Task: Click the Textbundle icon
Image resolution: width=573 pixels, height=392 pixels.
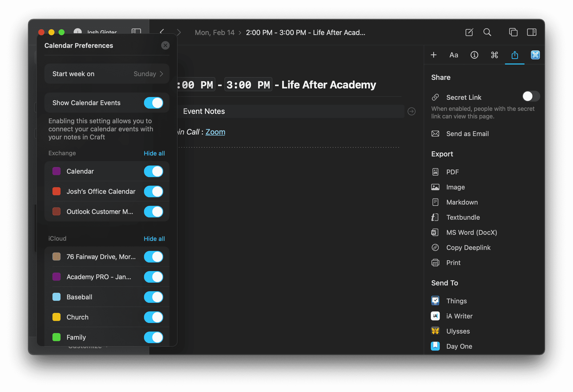Action: [435, 217]
